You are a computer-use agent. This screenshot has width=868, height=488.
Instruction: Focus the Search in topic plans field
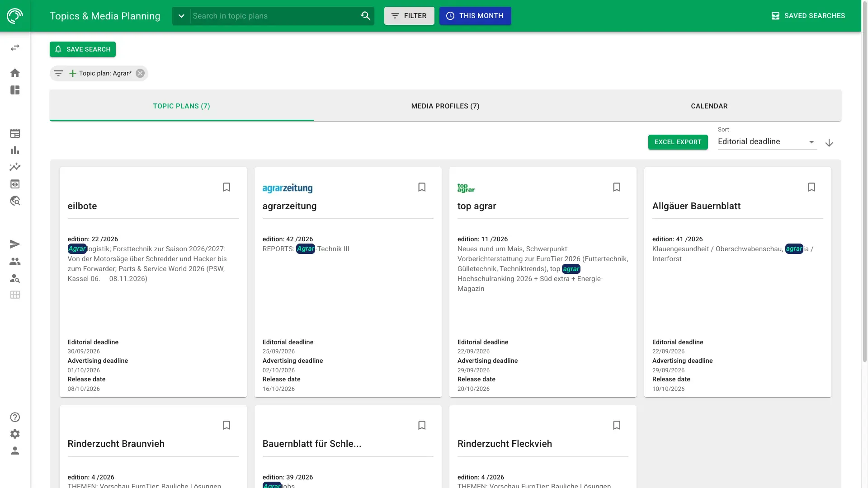[274, 16]
